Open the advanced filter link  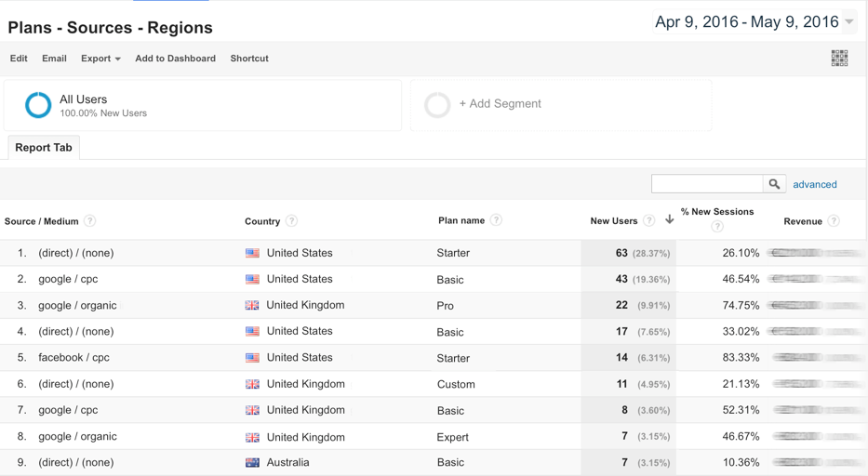[x=814, y=184]
